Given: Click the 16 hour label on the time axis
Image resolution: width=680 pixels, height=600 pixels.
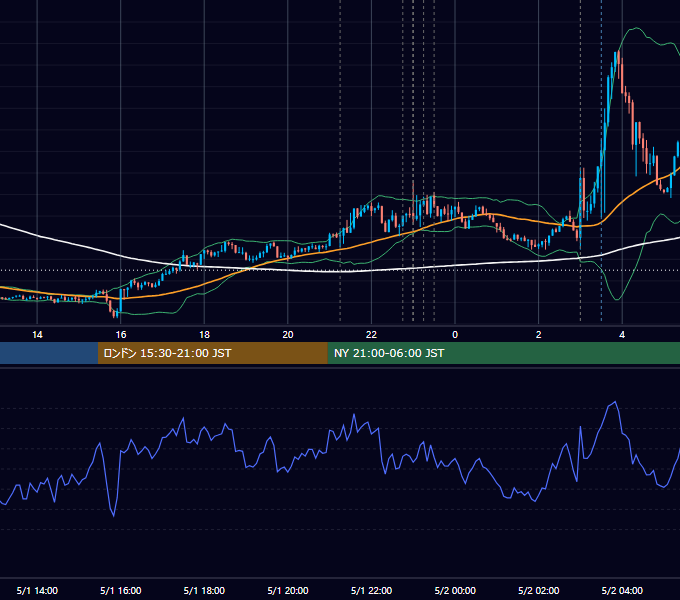Looking at the screenshot, I should pos(121,335).
